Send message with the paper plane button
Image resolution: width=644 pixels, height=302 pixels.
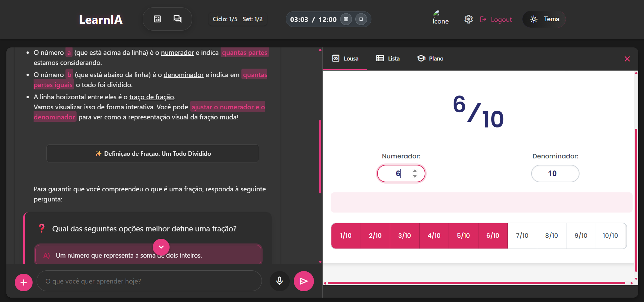304,281
